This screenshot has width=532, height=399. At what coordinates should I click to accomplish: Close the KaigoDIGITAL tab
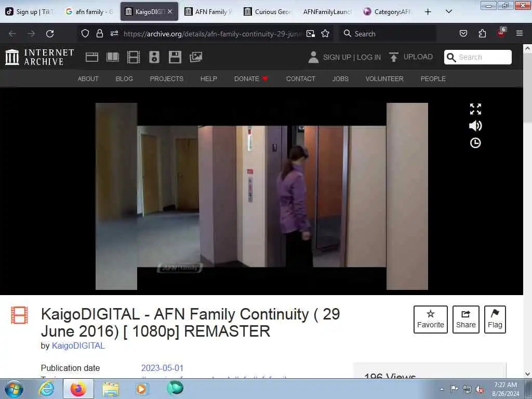pyautogui.click(x=170, y=12)
